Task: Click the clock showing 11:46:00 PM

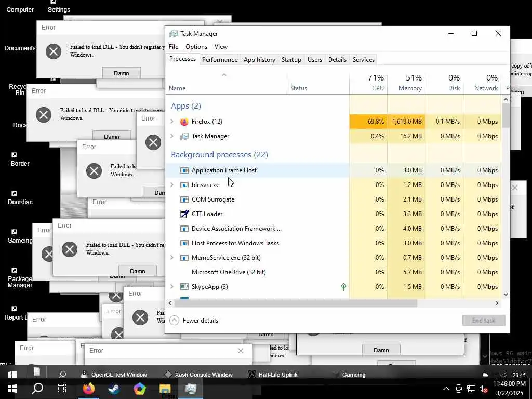Action: tap(509, 384)
